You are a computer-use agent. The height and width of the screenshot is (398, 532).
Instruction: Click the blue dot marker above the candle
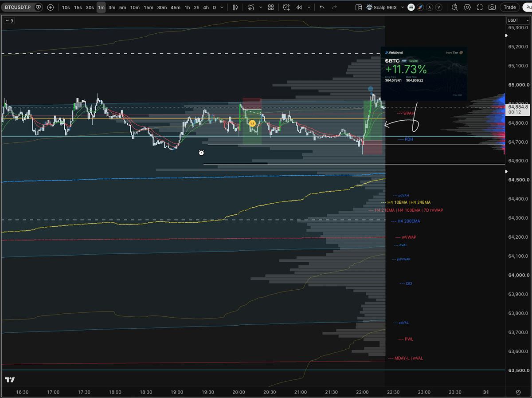coord(371,90)
